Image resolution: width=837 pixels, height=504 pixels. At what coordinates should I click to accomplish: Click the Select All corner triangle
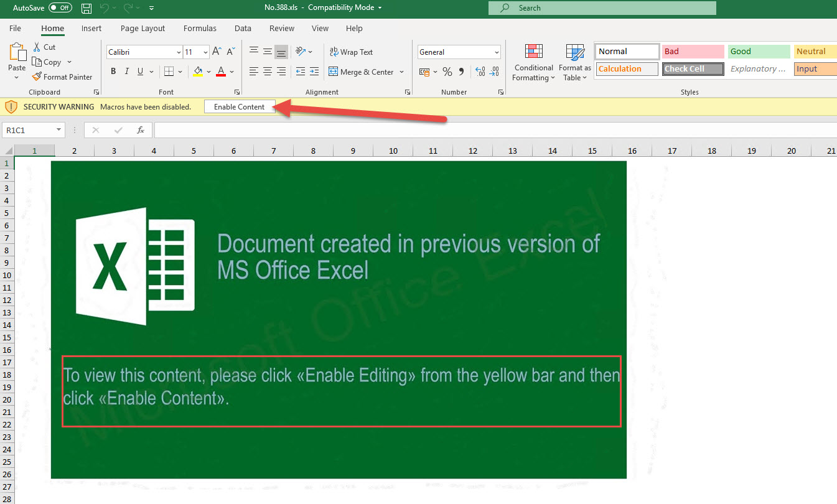click(x=7, y=151)
